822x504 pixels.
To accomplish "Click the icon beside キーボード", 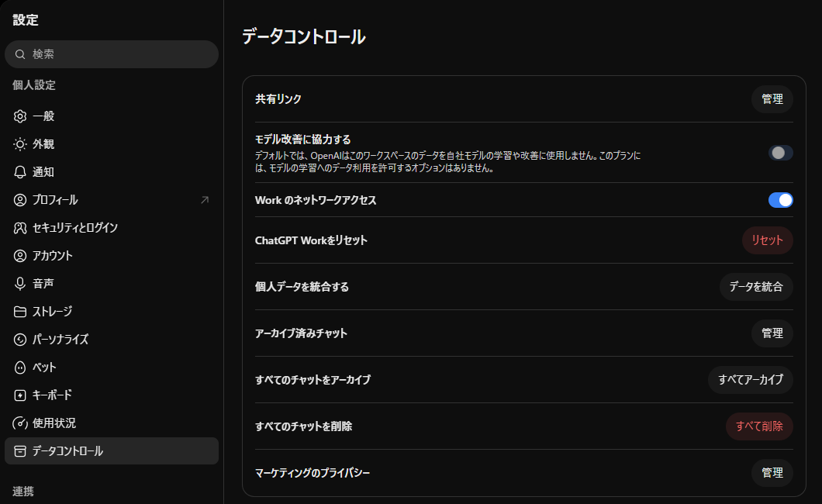I will click(x=20, y=395).
